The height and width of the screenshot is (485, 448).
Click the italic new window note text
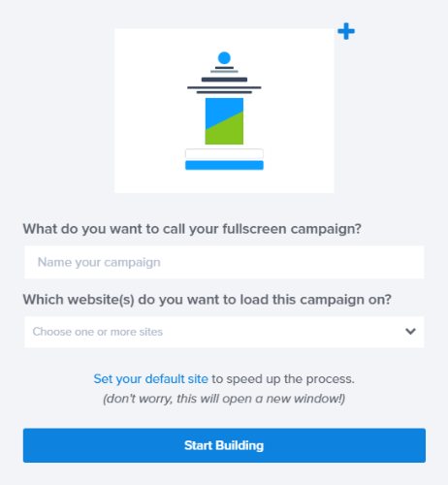click(x=224, y=399)
